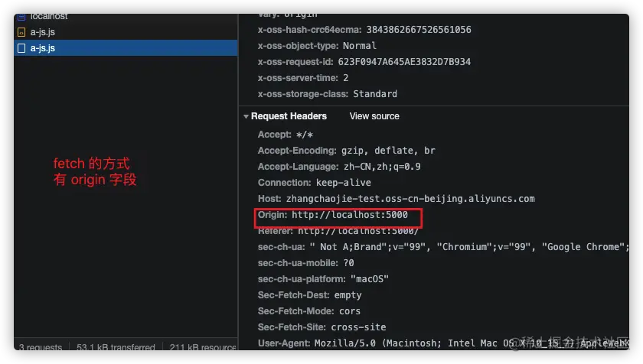Click the file icon of selected a-js.js
Image resolution: width=643 pixels, height=364 pixels.
[21, 48]
